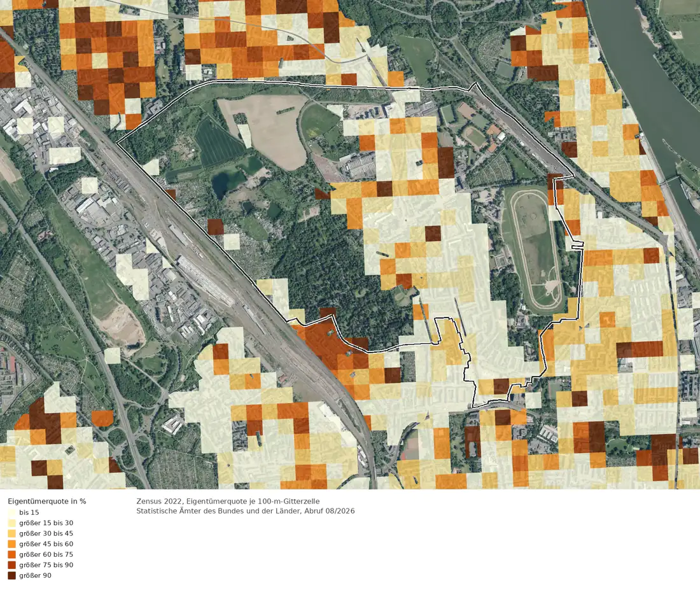The height and width of the screenshot is (590, 700).
Task: Click the 'bis 15' legend label
Action: coord(29,512)
